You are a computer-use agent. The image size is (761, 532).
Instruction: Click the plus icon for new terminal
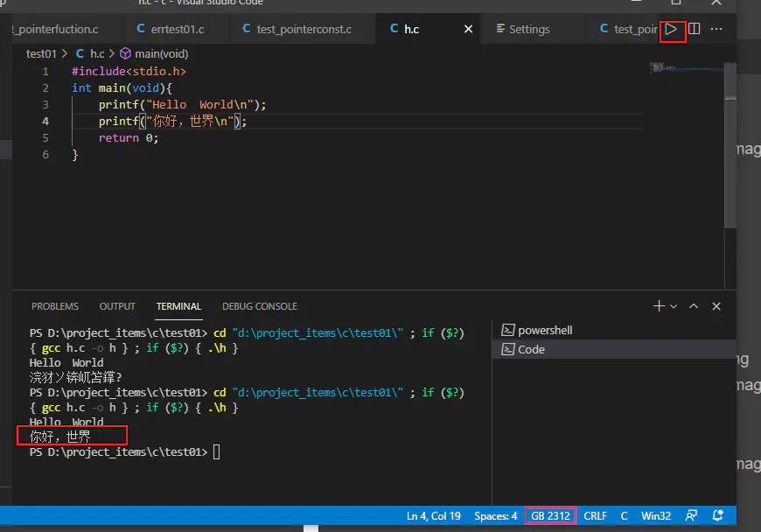[660, 306]
